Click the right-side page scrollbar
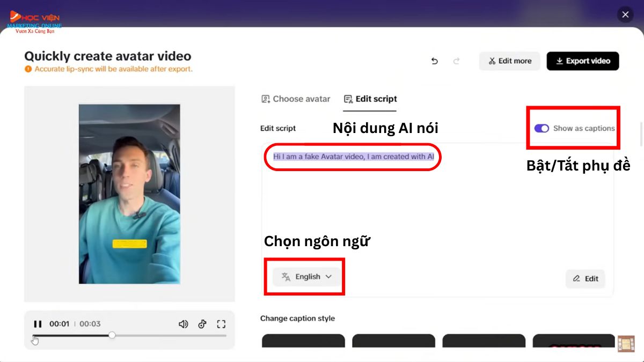Screen dimensions: 644x362 pyautogui.click(x=641, y=134)
